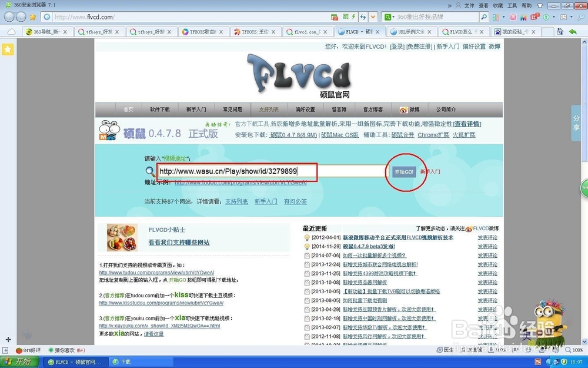The width and height of the screenshot is (588, 368).
Task: Open the 360 favorites star in left sidebar
Action: 8,49
